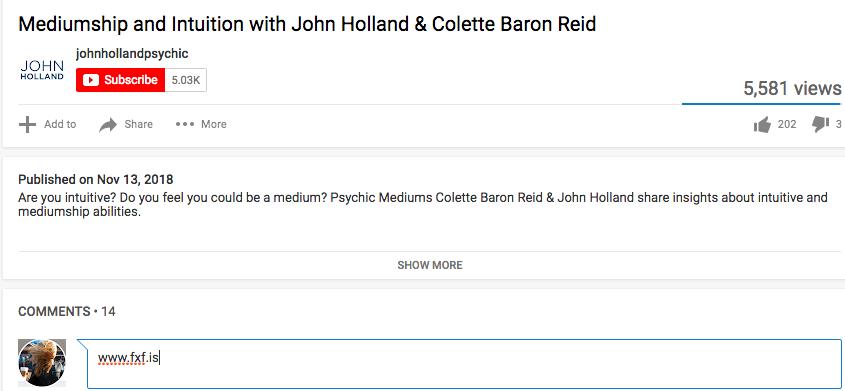Click the like-dislike ratio bar under views

pyautogui.click(x=761, y=103)
